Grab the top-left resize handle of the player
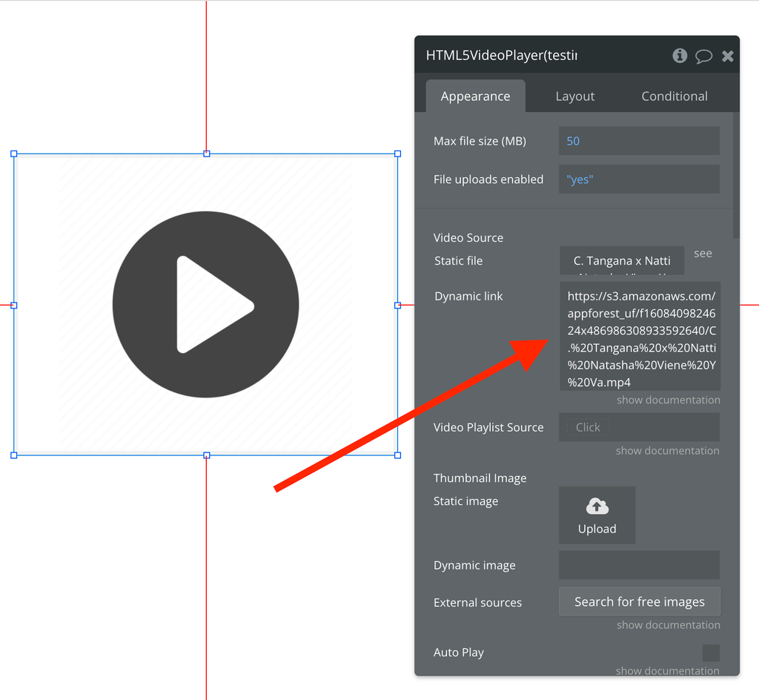Image resolution: width=759 pixels, height=700 pixels. pos(14,154)
